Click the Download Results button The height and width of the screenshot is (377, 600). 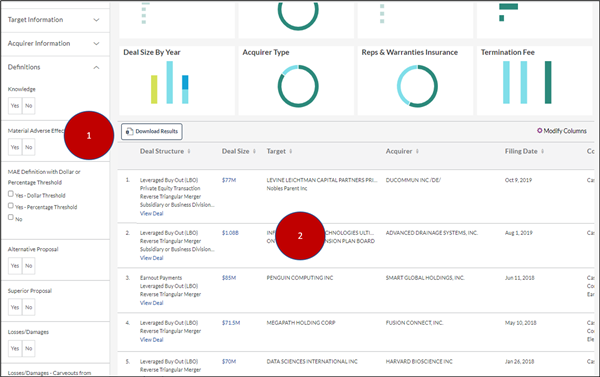tap(152, 131)
